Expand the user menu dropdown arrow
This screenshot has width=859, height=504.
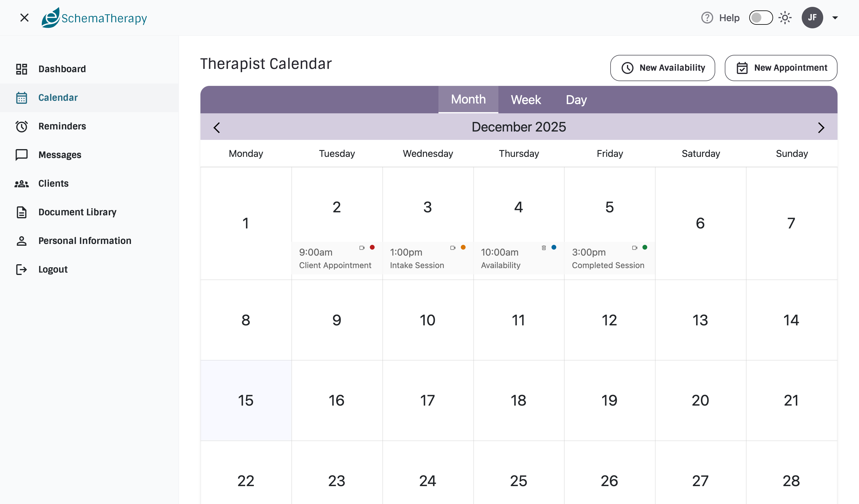coord(835,18)
